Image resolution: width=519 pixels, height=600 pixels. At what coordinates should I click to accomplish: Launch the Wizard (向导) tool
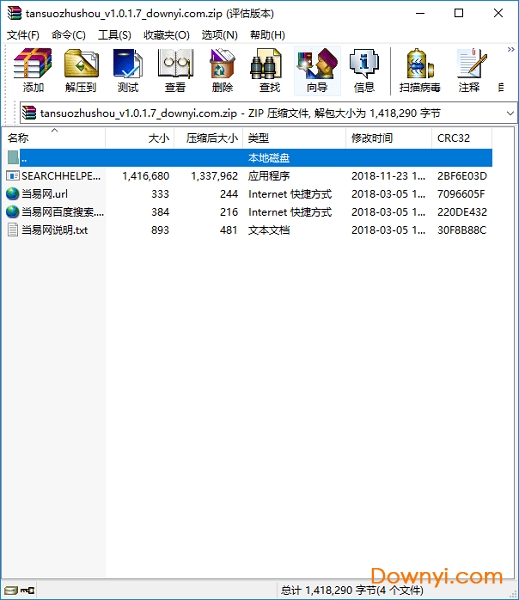(x=317, y=70)
